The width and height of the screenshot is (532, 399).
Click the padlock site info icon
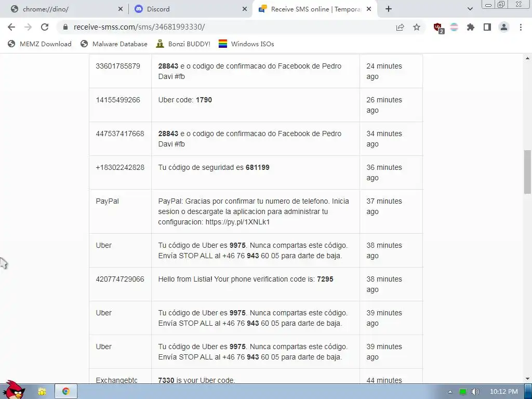pos(65,27)
